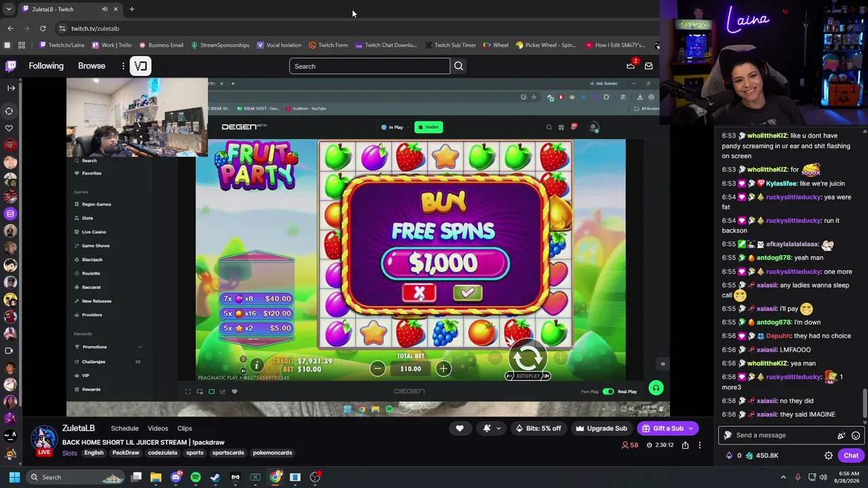The width and height of the screenshot is (868, 488).
Task: Open ZuletaLB Videos tab
Action: point(158,428)
